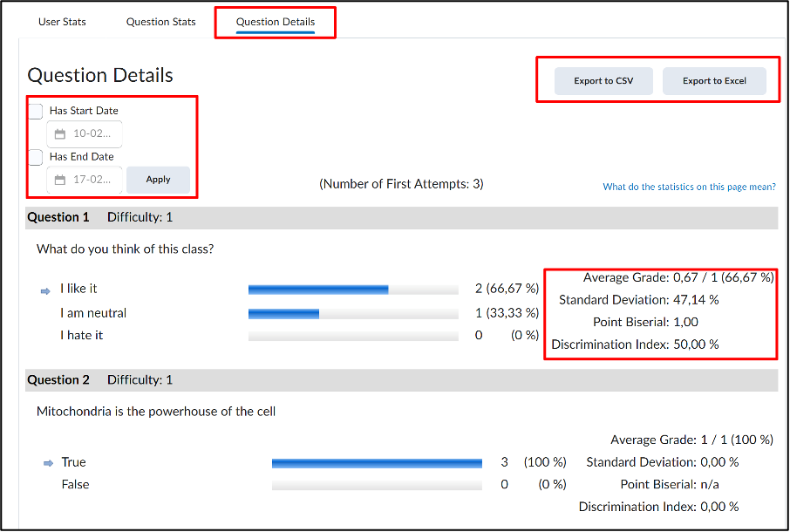Open the start date picker field
This screenshot has width=790, height=532.
coord(85,134)
